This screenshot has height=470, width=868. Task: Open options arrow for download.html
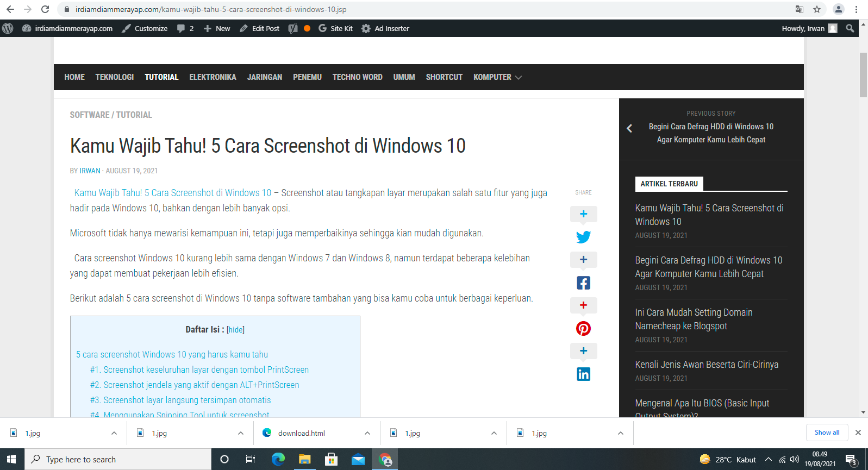[x=367, y=433]
